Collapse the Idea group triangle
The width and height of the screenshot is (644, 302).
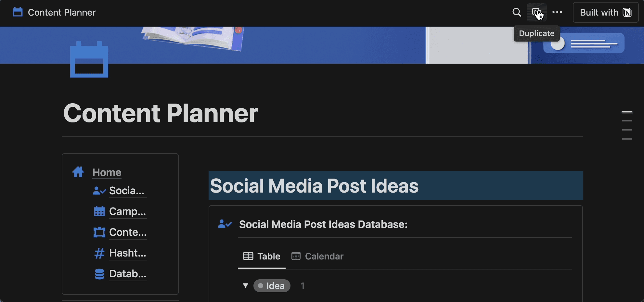246,286
